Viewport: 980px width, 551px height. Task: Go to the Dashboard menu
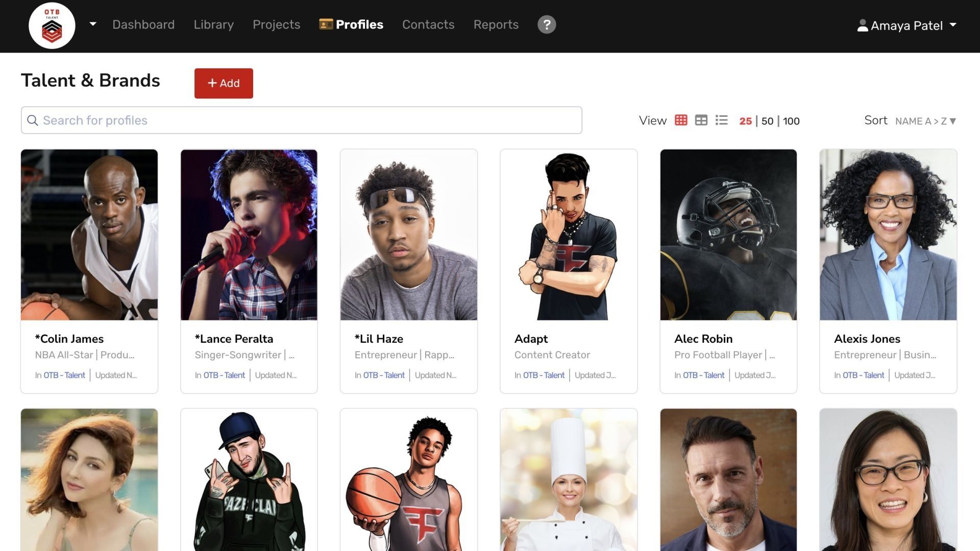point(143,24)
